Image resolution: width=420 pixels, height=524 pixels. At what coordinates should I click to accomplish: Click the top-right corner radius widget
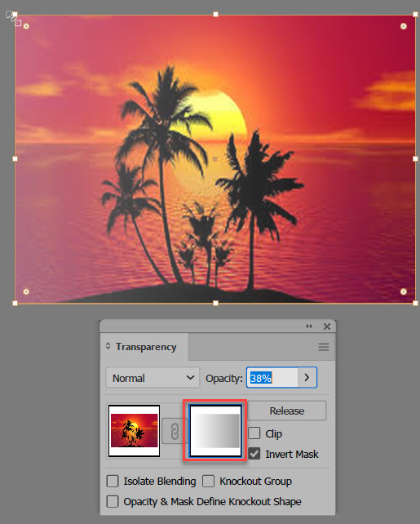pos(404,26)
